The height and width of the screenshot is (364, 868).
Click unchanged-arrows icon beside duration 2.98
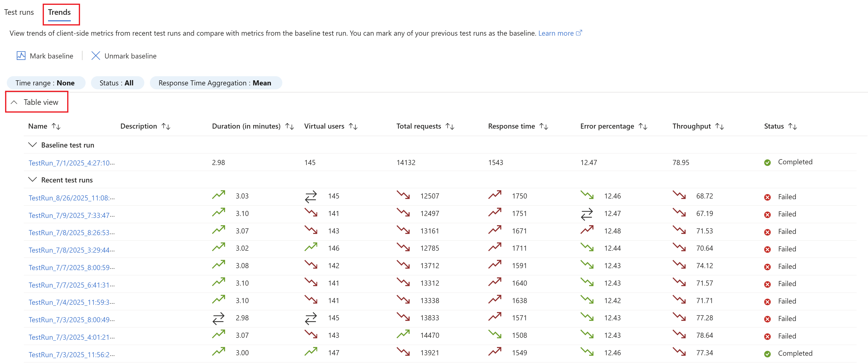(218, 318)
